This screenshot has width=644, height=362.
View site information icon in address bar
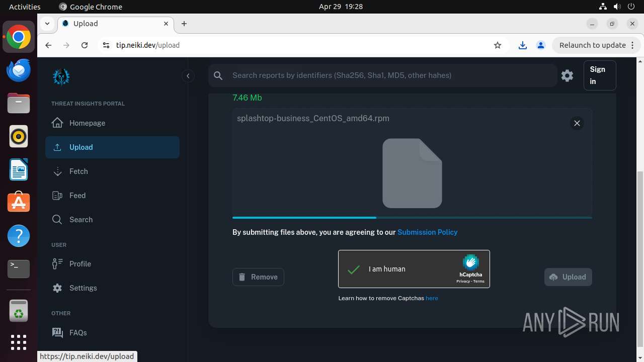pos(106,45)
